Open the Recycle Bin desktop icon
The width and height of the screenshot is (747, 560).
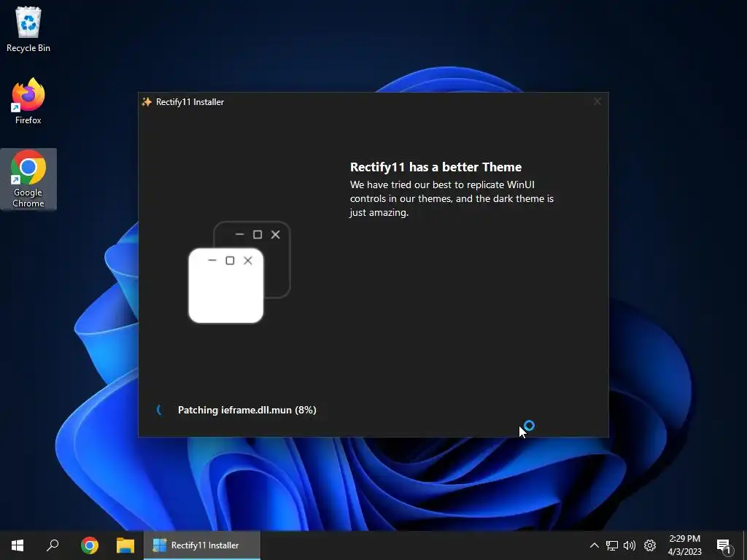pos(28,29)
